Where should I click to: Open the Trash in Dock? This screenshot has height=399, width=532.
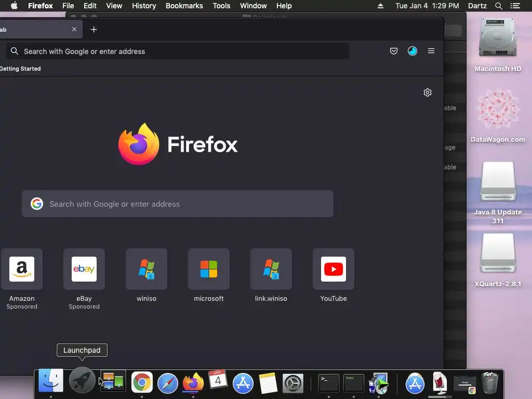click(489, 383)
